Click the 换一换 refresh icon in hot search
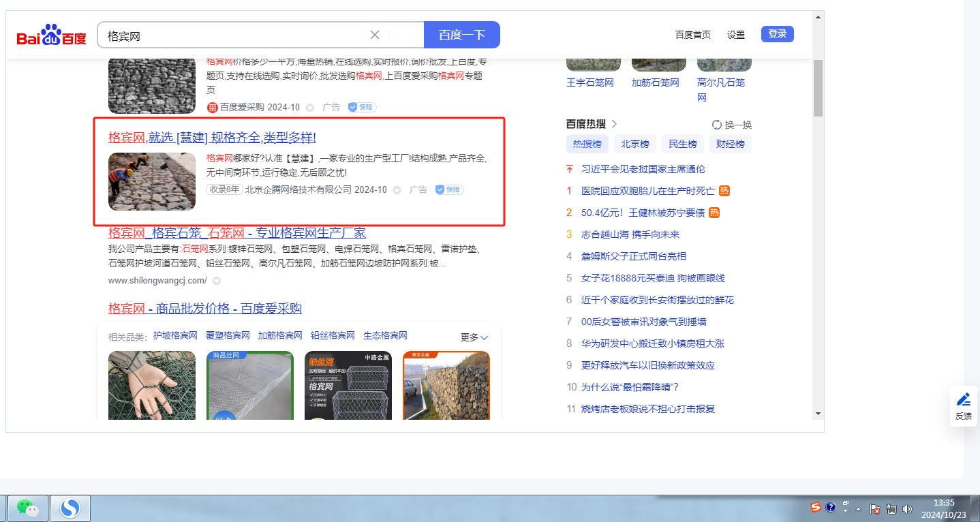Viewport: 980px width, 522px height. click(x=717, y=125)
